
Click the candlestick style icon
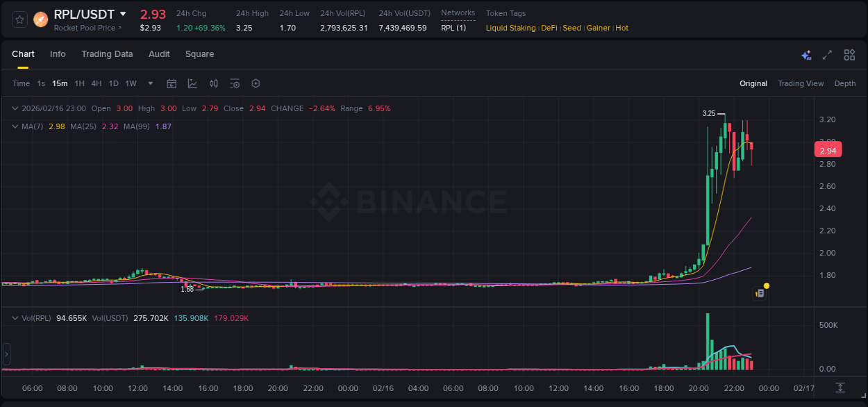coord(213,83)
